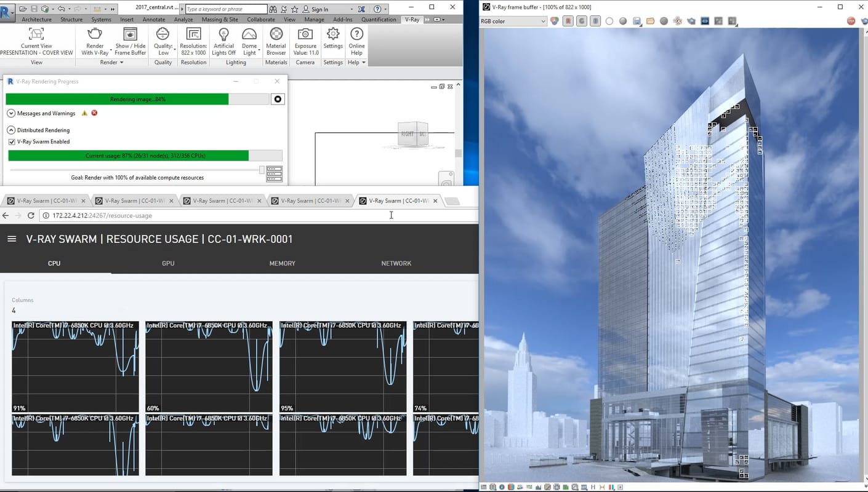
Task: Uncheck V-Ray Swarm Enabled checkbox
Action: 12,141
